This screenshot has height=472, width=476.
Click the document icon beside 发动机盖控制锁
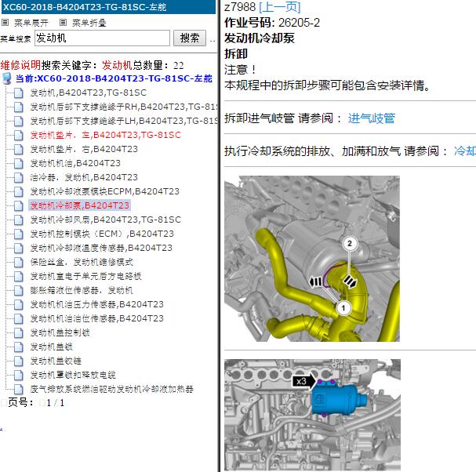coord(19,333)
